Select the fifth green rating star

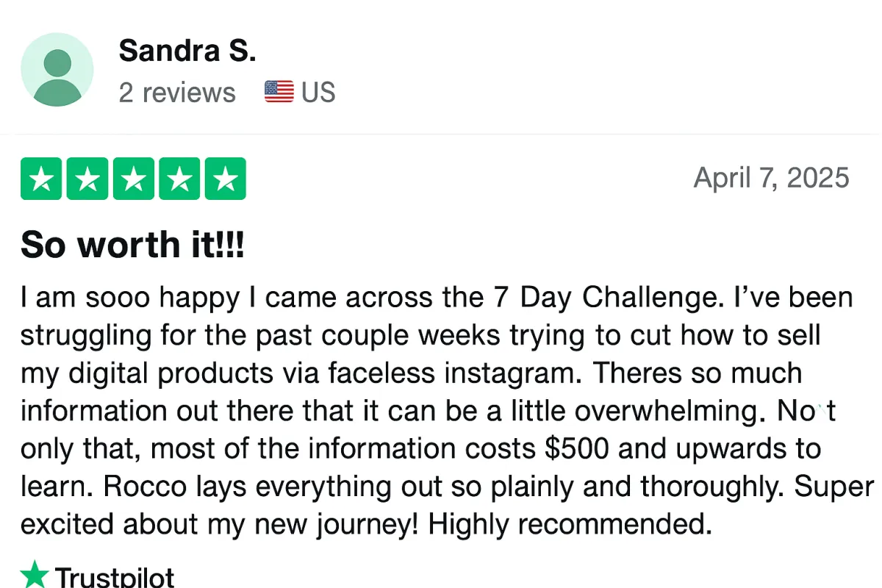click(x=225, y=179)
